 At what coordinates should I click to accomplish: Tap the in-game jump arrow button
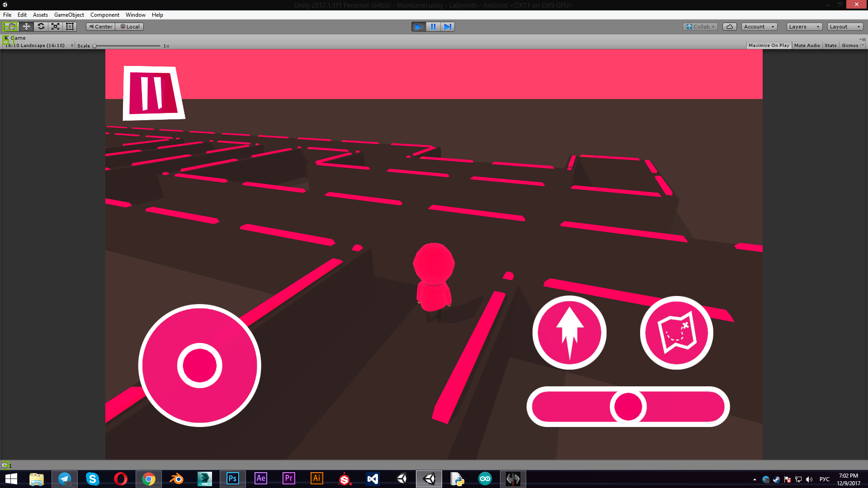point(569,333)
